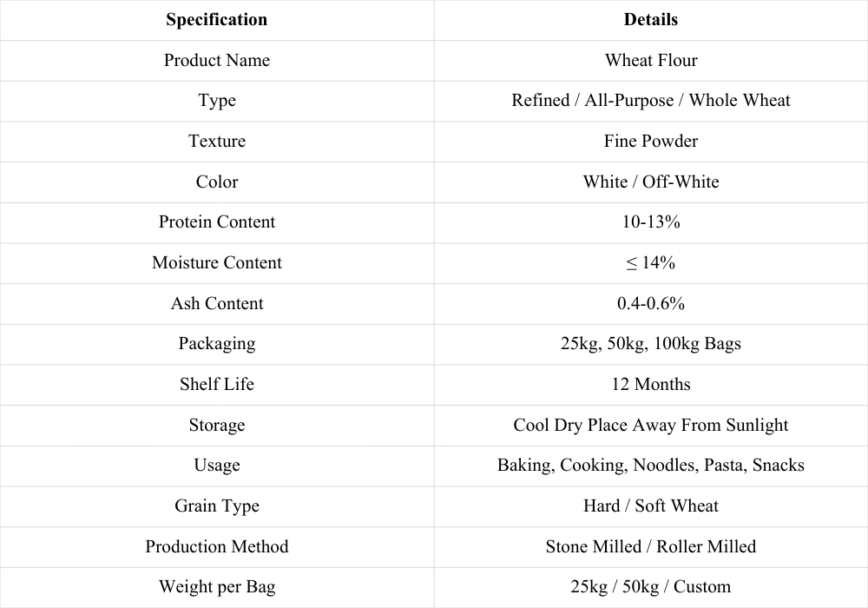
Task: Click the Protein Content label
Action: click(216, 222)
